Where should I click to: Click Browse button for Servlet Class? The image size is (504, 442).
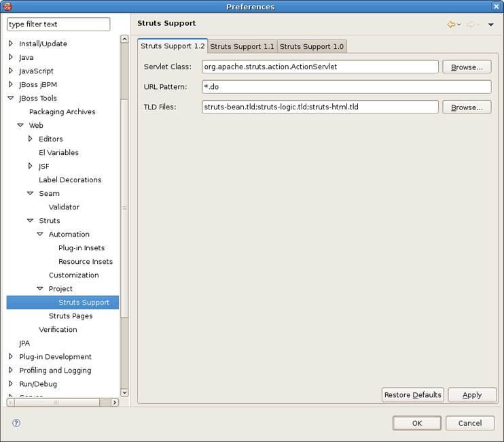click(467, 67)
